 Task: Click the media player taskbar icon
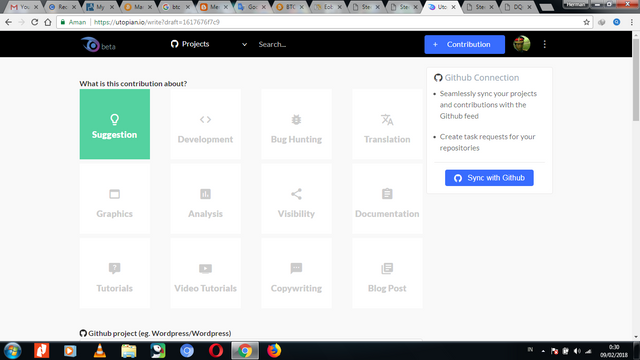pos(70,351)
